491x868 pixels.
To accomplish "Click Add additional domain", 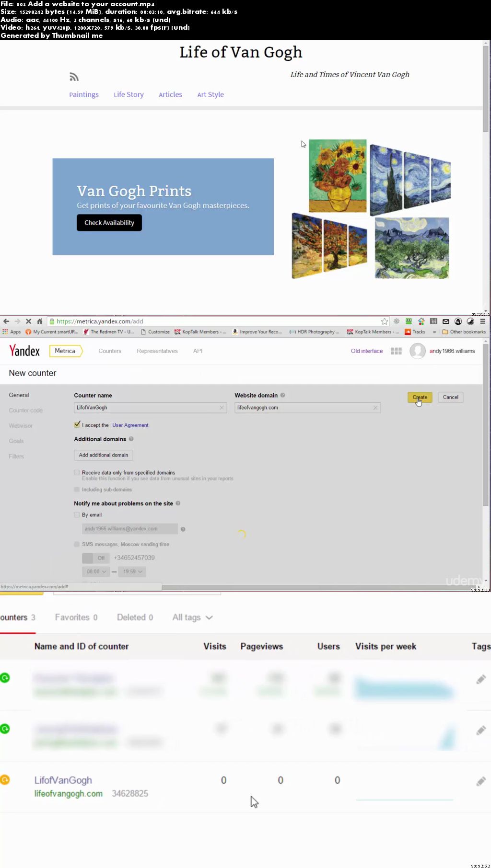I will tap(104, 455).
